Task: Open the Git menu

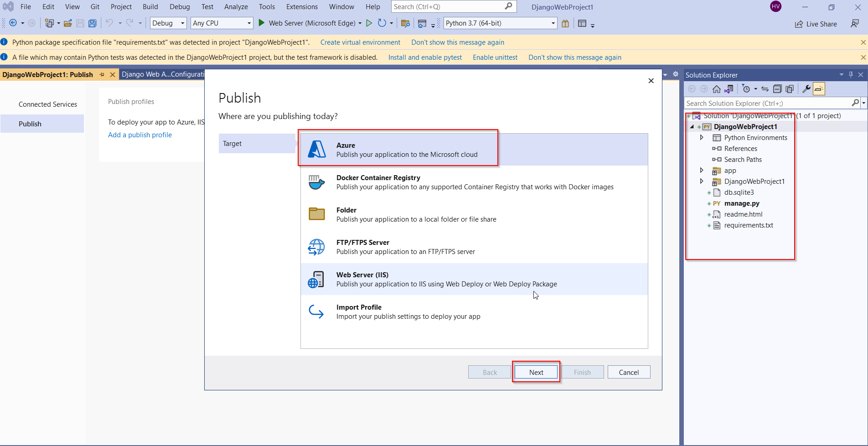Action: point(95,7)
